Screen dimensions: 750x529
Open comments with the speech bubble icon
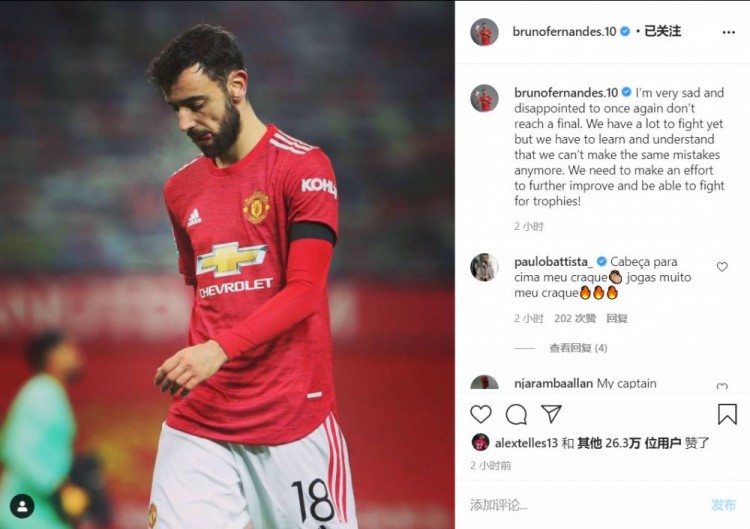516,414
